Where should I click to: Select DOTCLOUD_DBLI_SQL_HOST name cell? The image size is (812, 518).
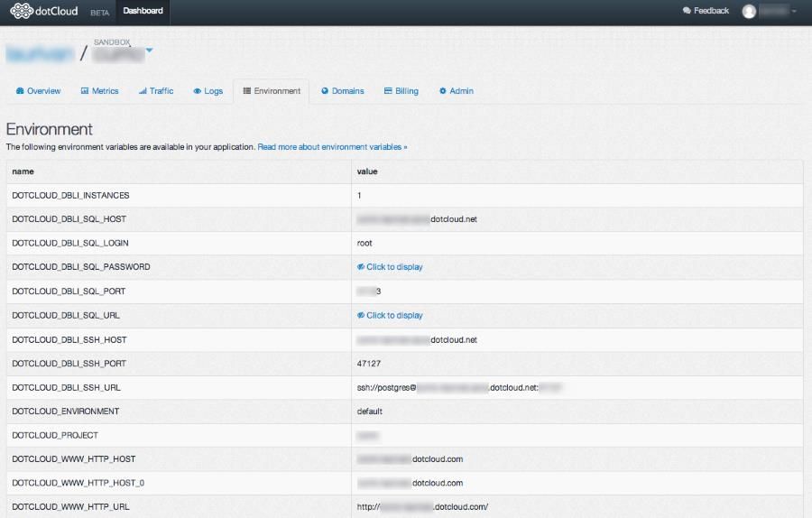click(179, 219)
